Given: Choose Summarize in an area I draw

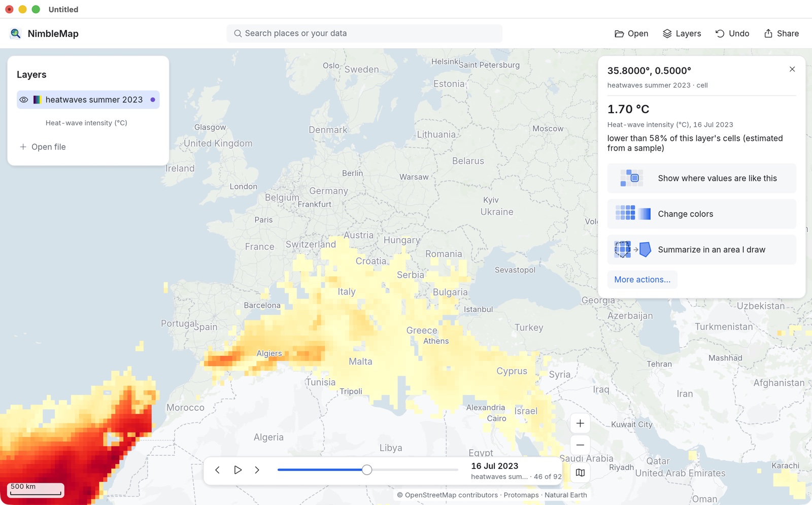Looking at the screenshot, I should pos(701,249).
